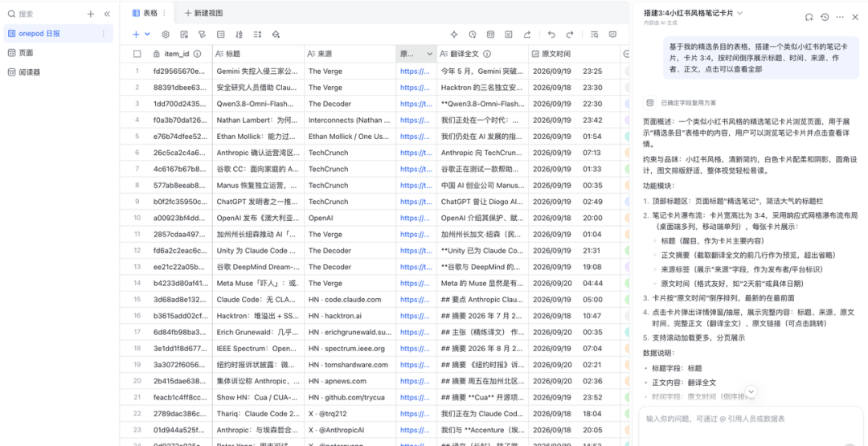
Task: Undo the last action
Action: (x=551, y=35)
